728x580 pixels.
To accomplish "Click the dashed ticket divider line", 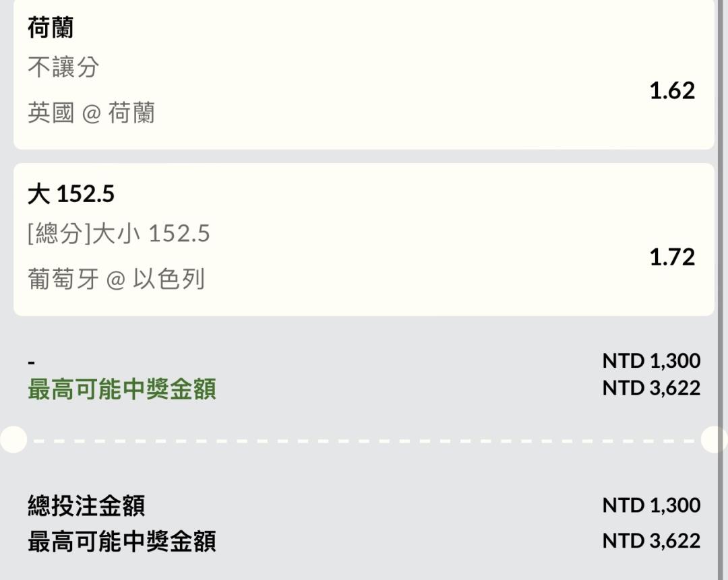I will (x=364, y=441).
